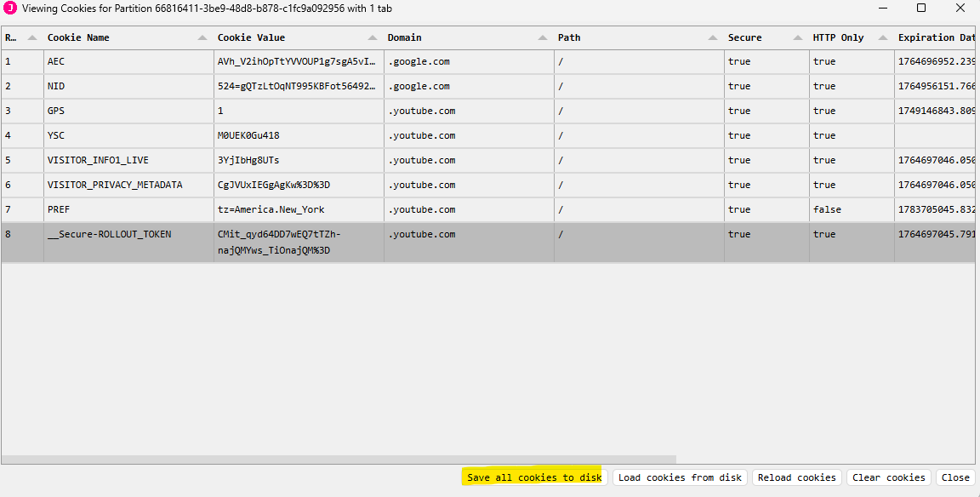
Task: Sort by row number column arrow
Action: (32, 38)
